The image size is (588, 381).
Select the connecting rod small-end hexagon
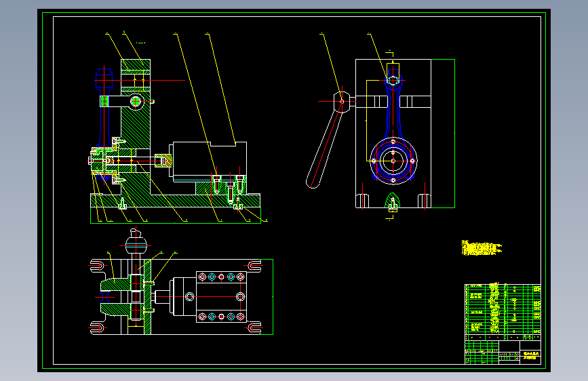pos(393,80)
